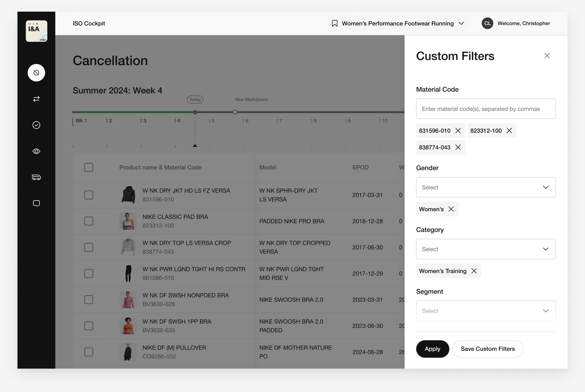Check the NIKE DF (M) PULLOVER row

coord(89,352)
